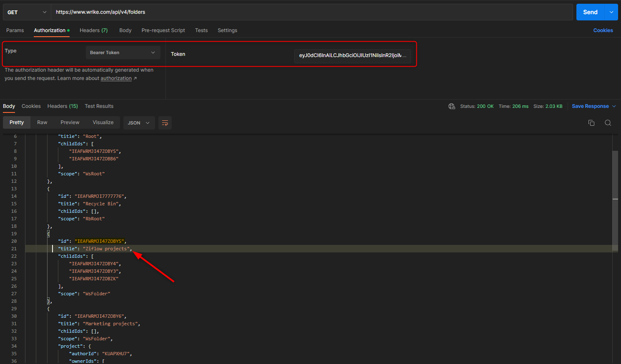The height and width of the screenshot is (364, 621).
Task: Click the copy response icon
Action: click(591, 123)
